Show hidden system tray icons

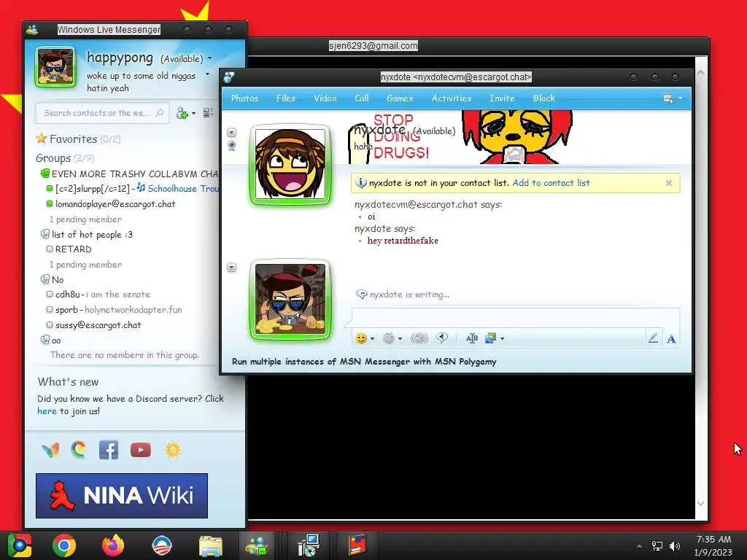pyautogui.click(x=639, y=546)
